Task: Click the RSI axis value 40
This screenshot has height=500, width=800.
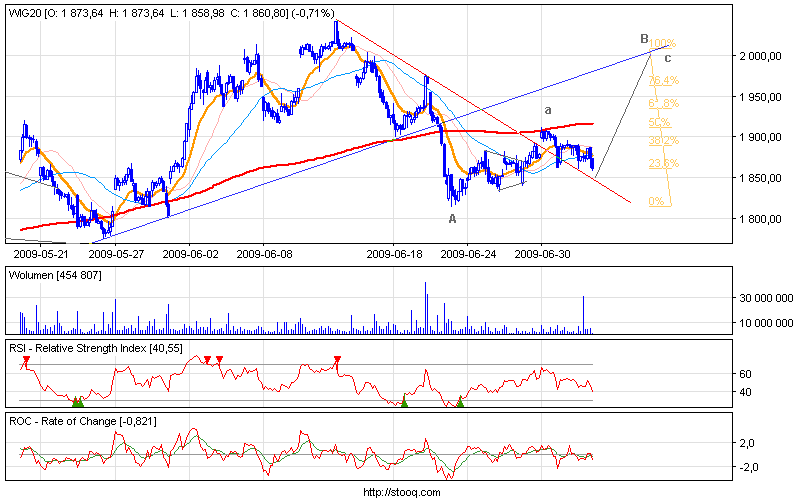Action: [745, 392]
